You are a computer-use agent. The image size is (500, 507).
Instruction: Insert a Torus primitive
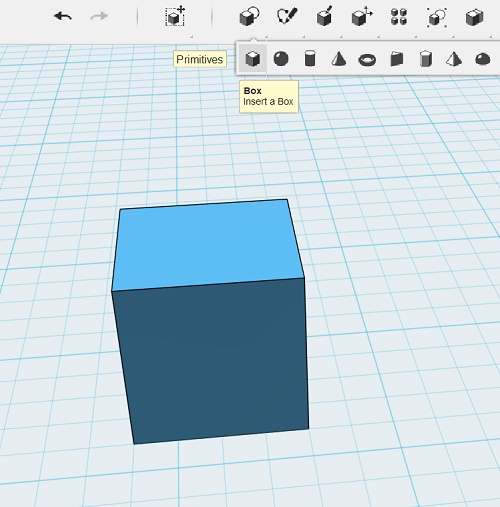click(x=367, y=60)
